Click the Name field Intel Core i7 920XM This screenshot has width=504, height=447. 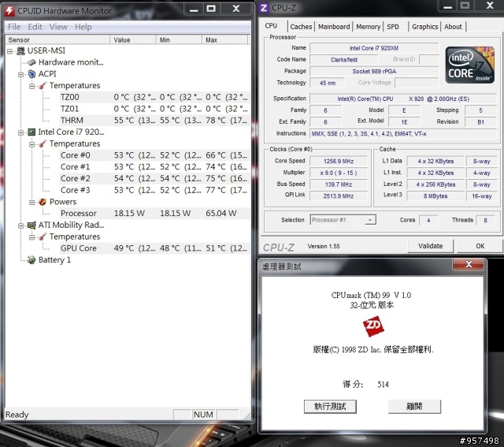(x=374, y=48)
